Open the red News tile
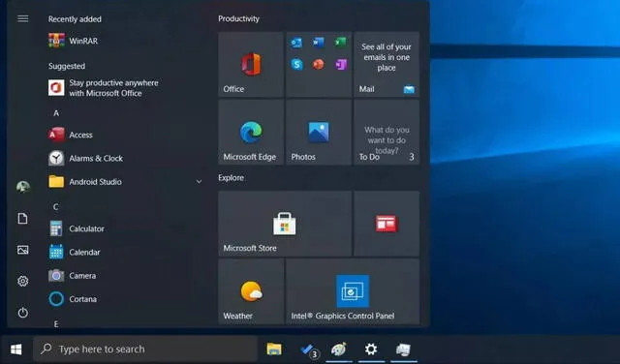Viewport: 620px width, 364px height. coord(387,224)
